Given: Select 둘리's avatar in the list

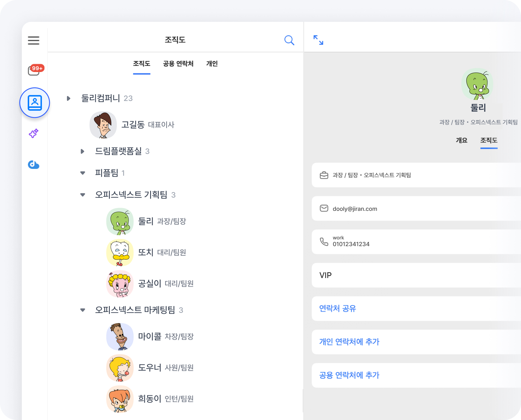Looking at the screenshot, I should click(120, 221).
